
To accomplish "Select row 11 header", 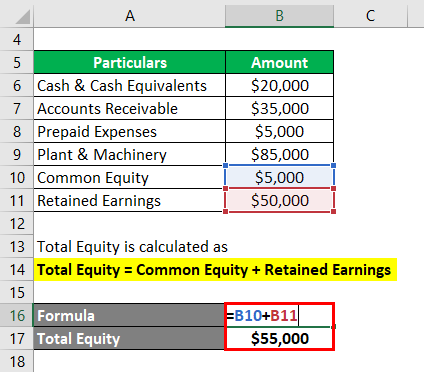I will point(17,200).
